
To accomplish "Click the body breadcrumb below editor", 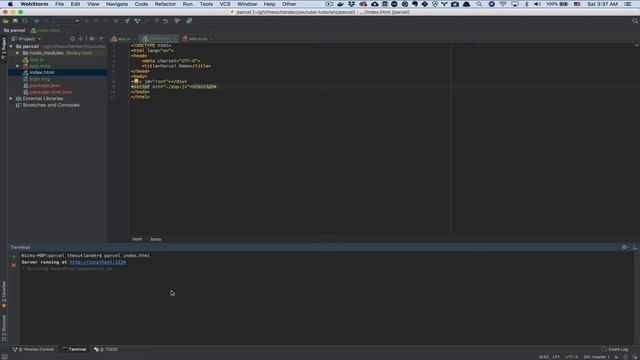I will pyautogui.click(x=156, y=239).
